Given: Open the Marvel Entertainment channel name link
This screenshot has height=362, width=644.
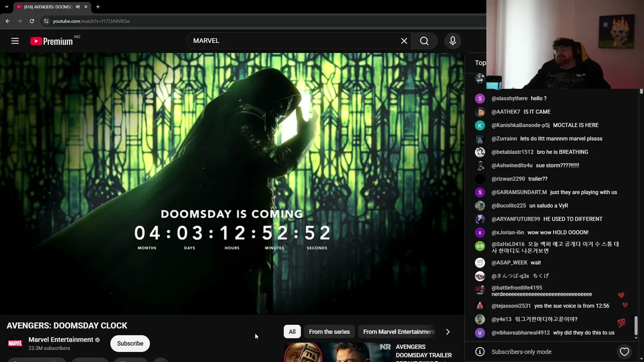Looking at the screenshot, I should [61, 340].
